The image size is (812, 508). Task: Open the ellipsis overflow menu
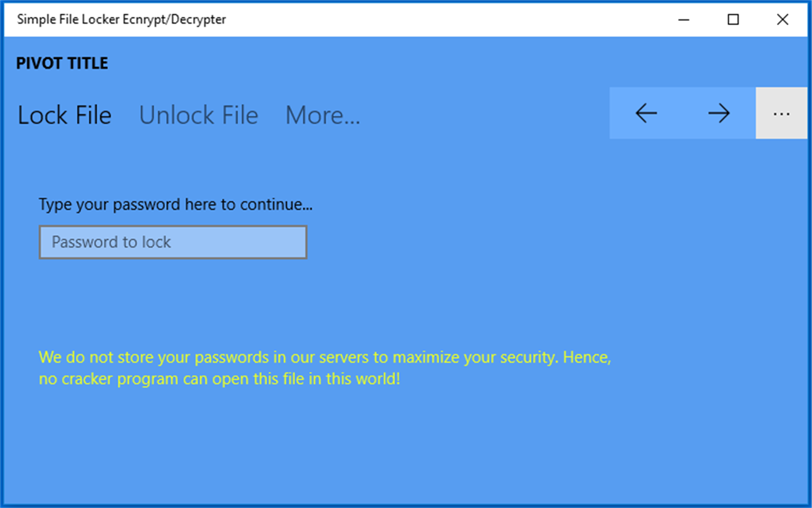coord(781,113)
